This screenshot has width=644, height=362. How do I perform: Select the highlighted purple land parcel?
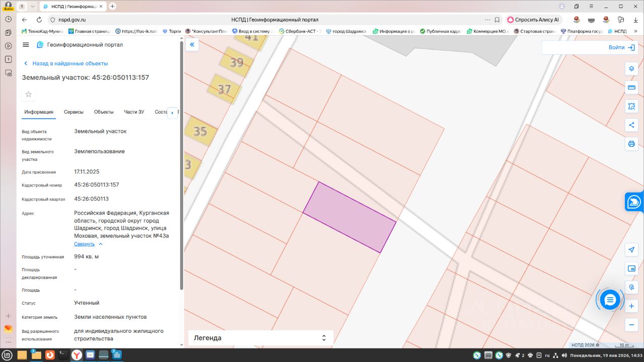(x=349, y=217)
